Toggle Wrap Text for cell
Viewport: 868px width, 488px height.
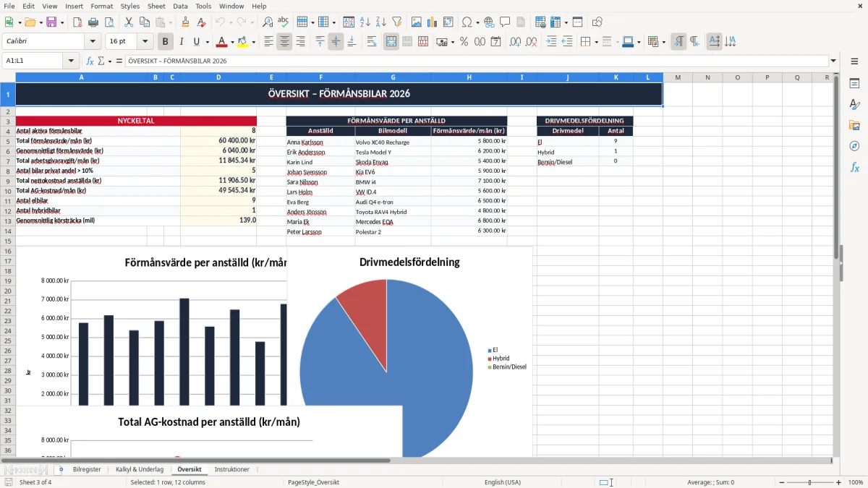pos(372,42)
